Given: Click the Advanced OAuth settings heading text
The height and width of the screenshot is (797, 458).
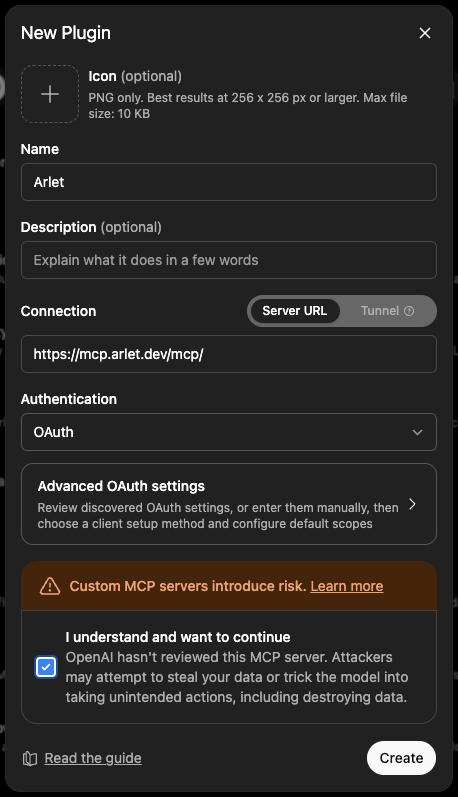Looking at the screenshot, I should point(121,486).
